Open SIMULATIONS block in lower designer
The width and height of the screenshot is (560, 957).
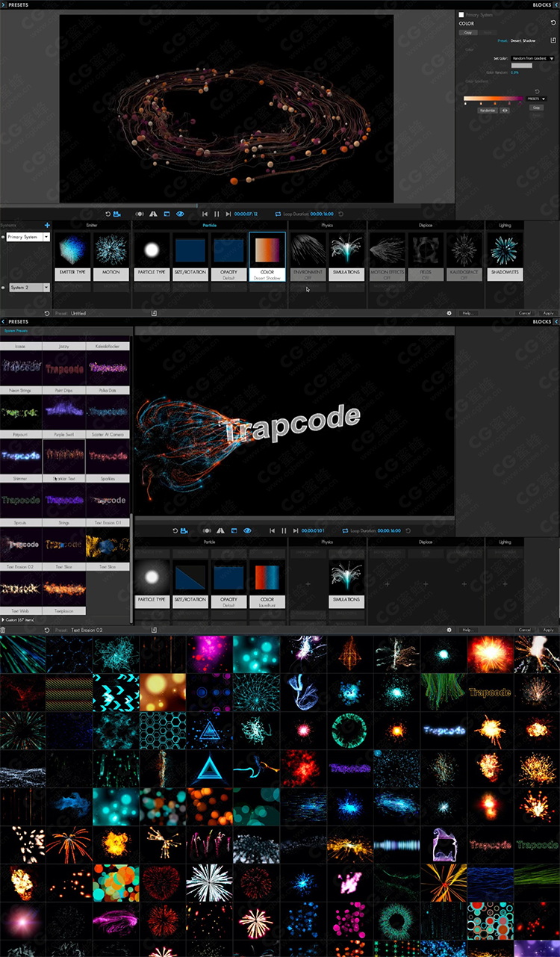tap(346, 584)
